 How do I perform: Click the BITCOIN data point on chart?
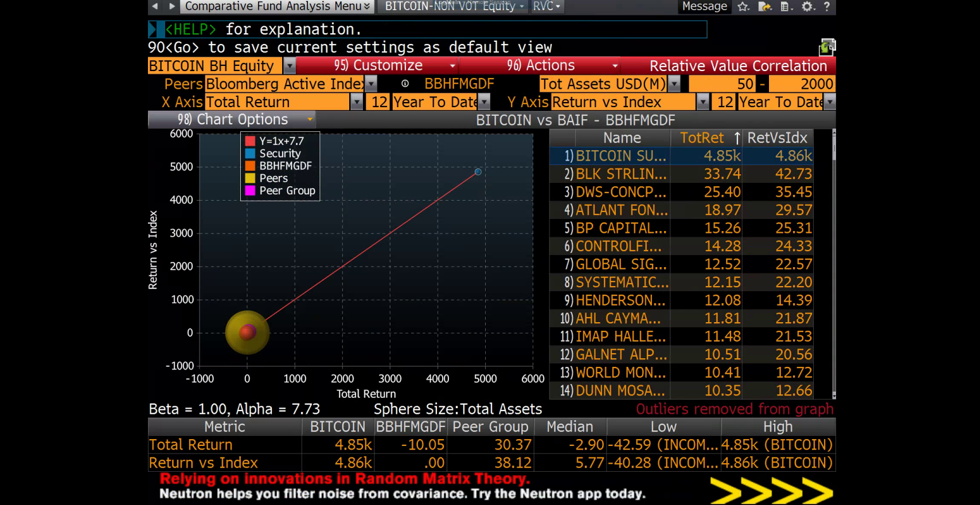(x=478, y=172)
